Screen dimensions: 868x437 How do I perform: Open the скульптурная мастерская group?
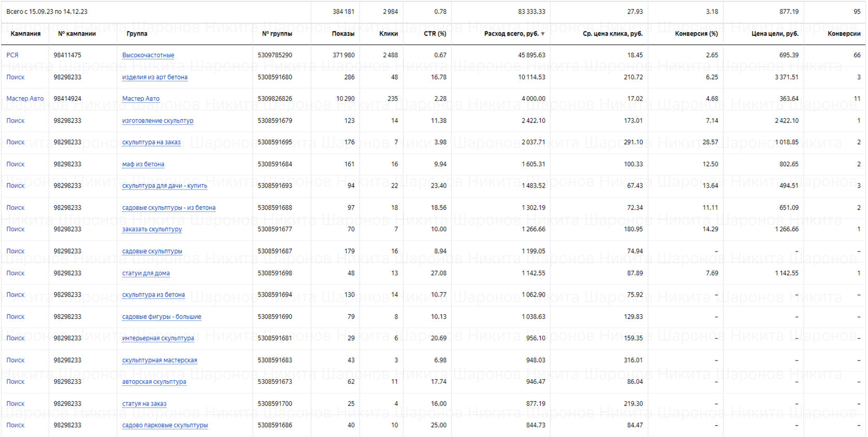click(x=160, y=360)
